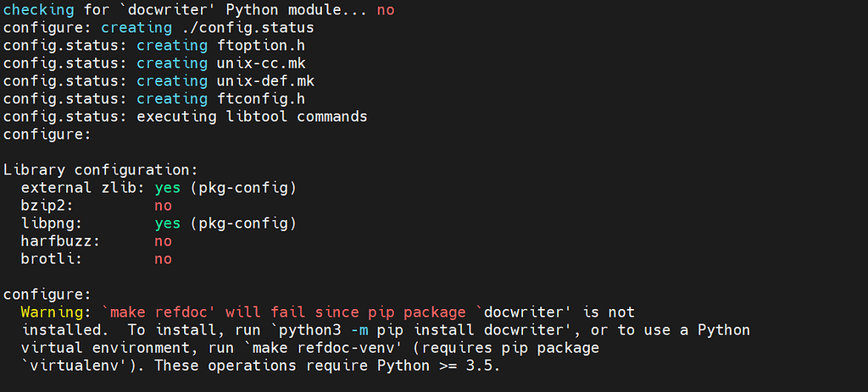Click the yellow 'Warning' label
This screenshot has height=392, width=868.
pos(52,312)
